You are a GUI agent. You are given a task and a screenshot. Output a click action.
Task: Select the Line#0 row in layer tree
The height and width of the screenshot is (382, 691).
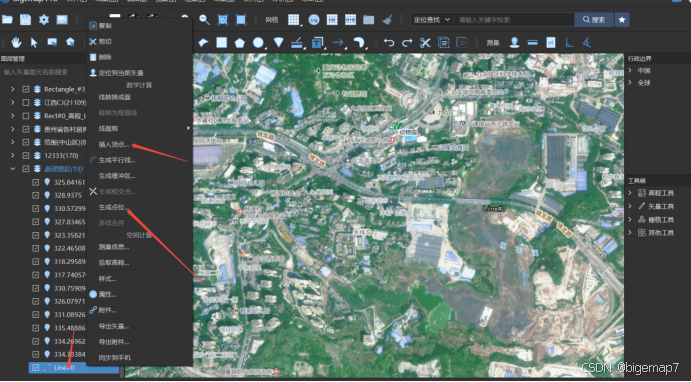click(73, 368)
